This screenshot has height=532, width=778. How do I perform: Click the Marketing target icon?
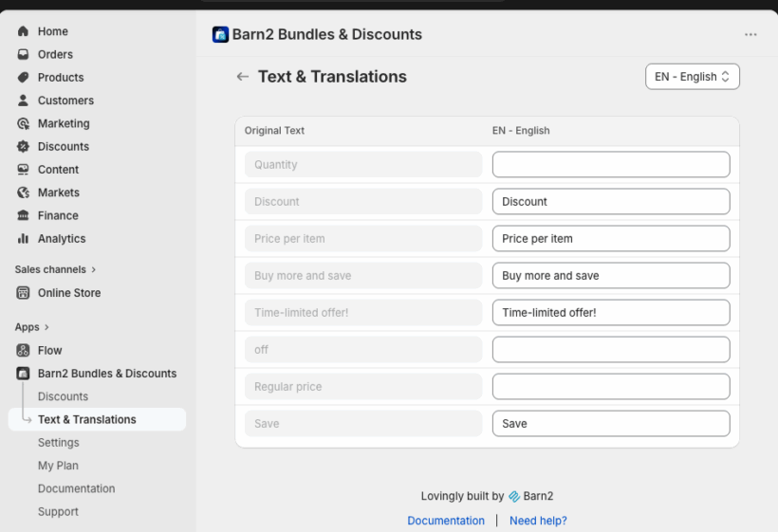(x=23, y=123)
